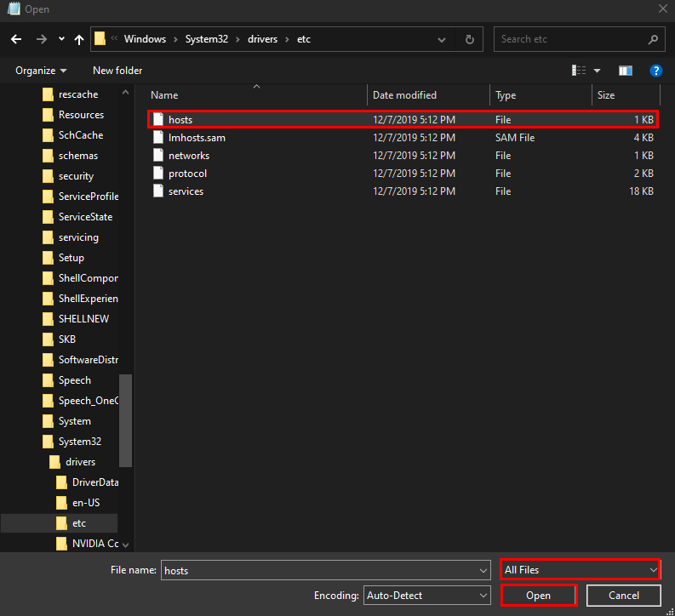Click the System32 folder icon in tree

(49, 442)
